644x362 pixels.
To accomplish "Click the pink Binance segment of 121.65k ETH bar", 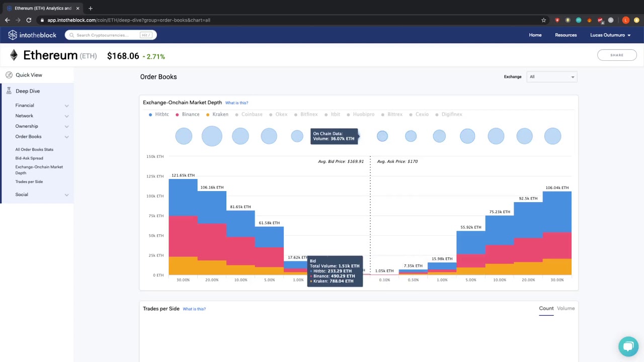I will [183, 236].
